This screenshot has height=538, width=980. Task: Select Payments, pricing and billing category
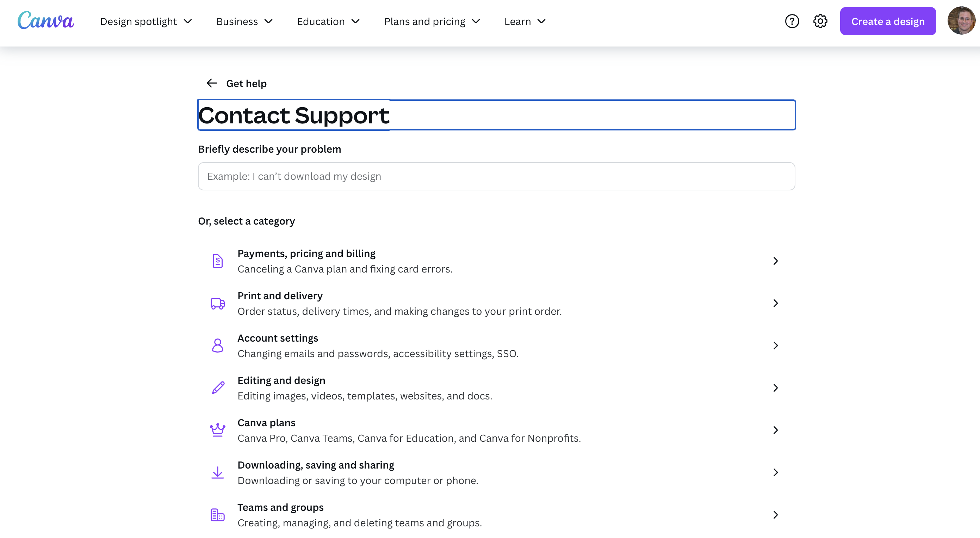[496, 261]
